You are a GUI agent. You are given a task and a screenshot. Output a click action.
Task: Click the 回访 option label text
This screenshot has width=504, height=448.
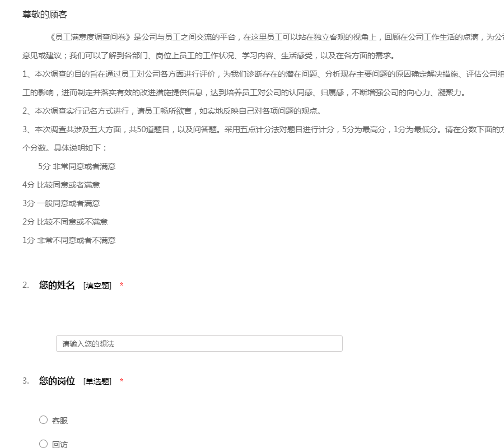coord(60,445)
